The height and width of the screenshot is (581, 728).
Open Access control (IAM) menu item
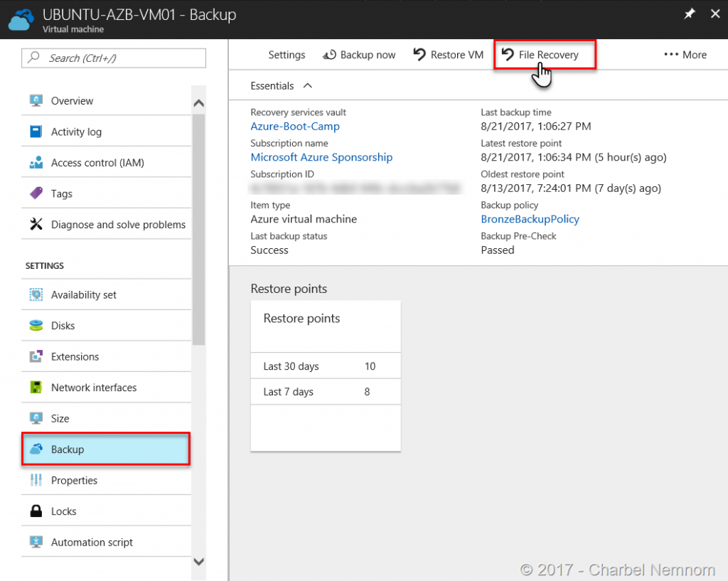tap(107, 163)
